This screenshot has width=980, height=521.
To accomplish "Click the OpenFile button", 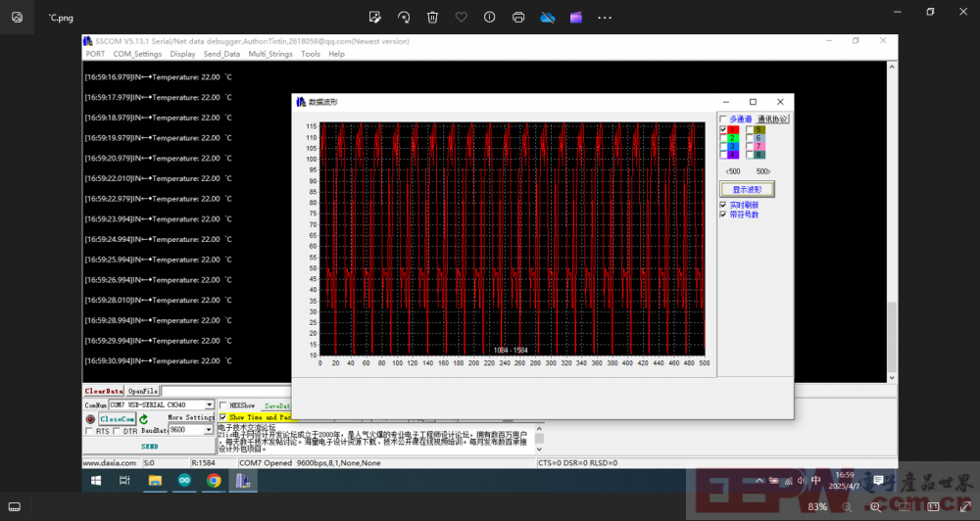I will pyautogui.click(x=142, y=391).
